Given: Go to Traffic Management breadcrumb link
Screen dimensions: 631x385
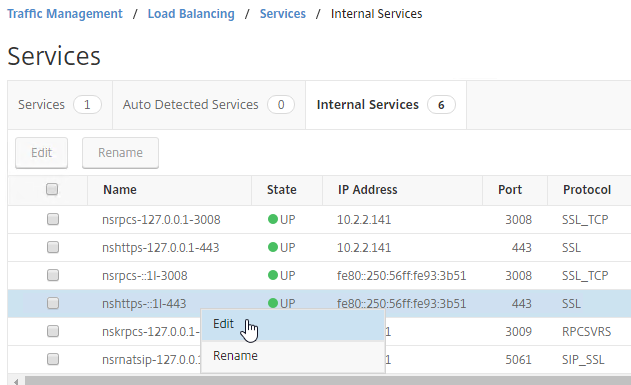Looking at the screenshot, I should click(x=65, y=14).
